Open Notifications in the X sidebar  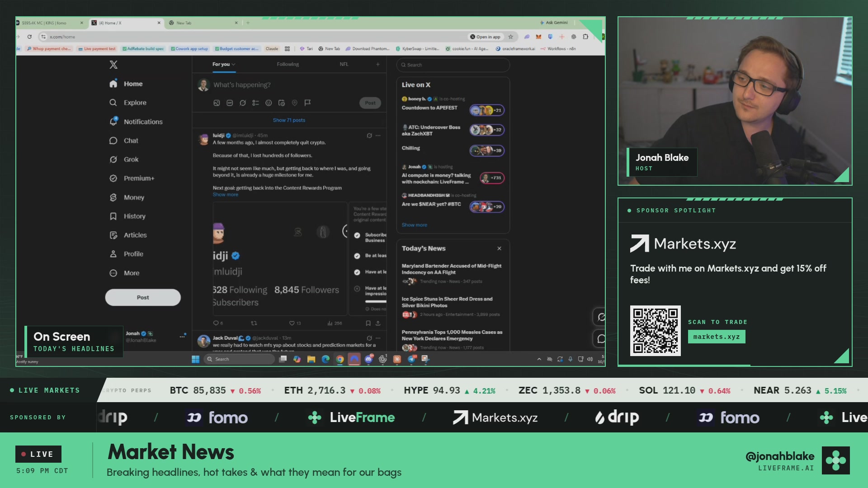point(136,122)
